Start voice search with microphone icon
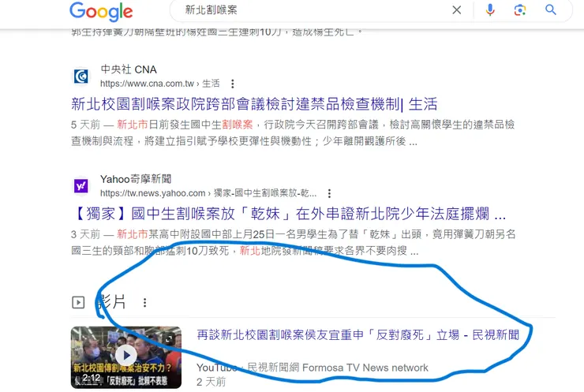Screen dimensions: 584x392 click(x=490, y=10)
